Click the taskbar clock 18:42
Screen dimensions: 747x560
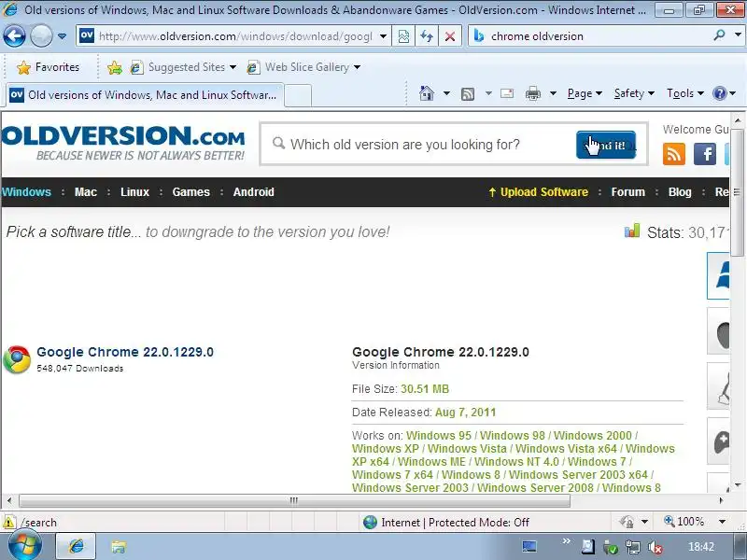[x=701, y=547]
